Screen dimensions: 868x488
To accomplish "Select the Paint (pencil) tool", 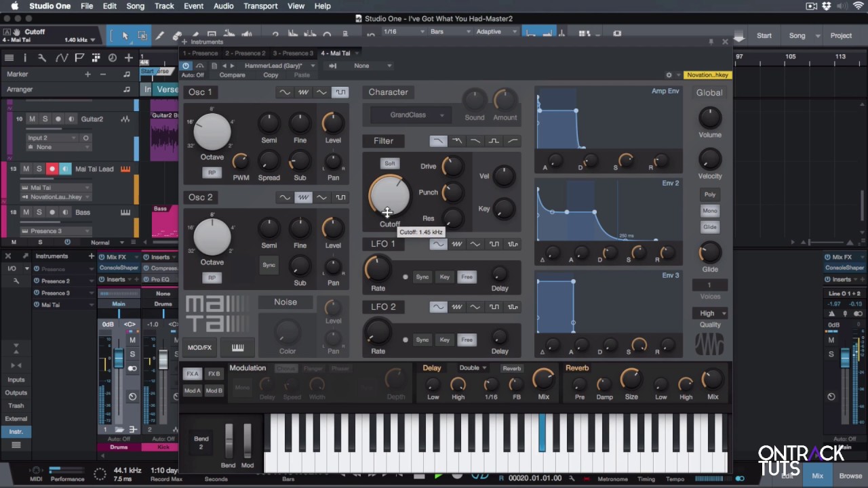I will 160,36.
